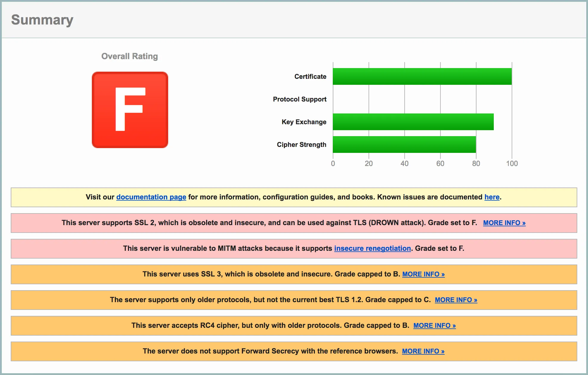
Task: Follow the insecure renegotiation link
Action: pyautogui.click(x=372, y=248)
